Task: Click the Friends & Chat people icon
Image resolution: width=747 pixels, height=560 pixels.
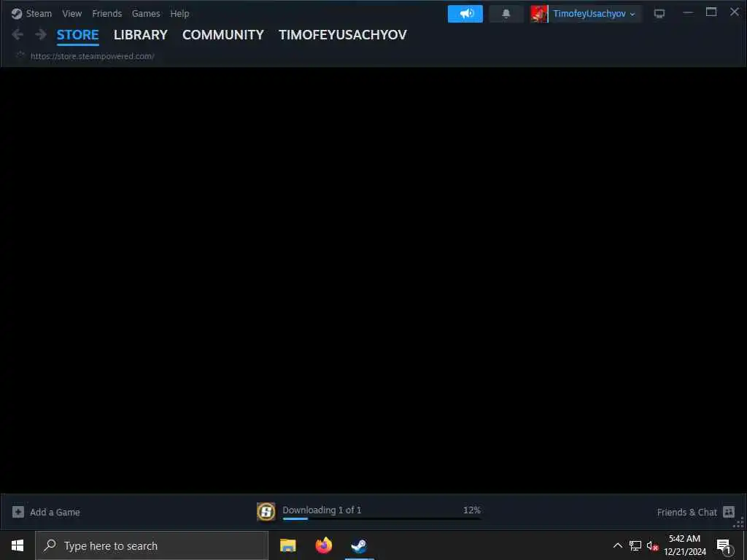Action: [x=729, y=512]
